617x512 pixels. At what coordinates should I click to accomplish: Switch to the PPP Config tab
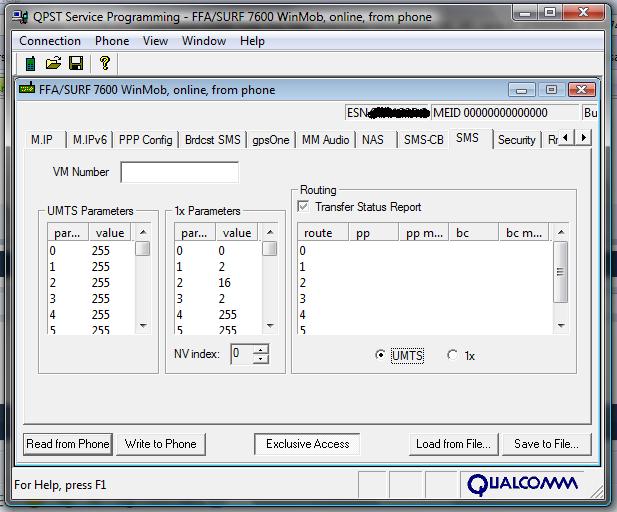pyautogui.click(x=146, y=140)
